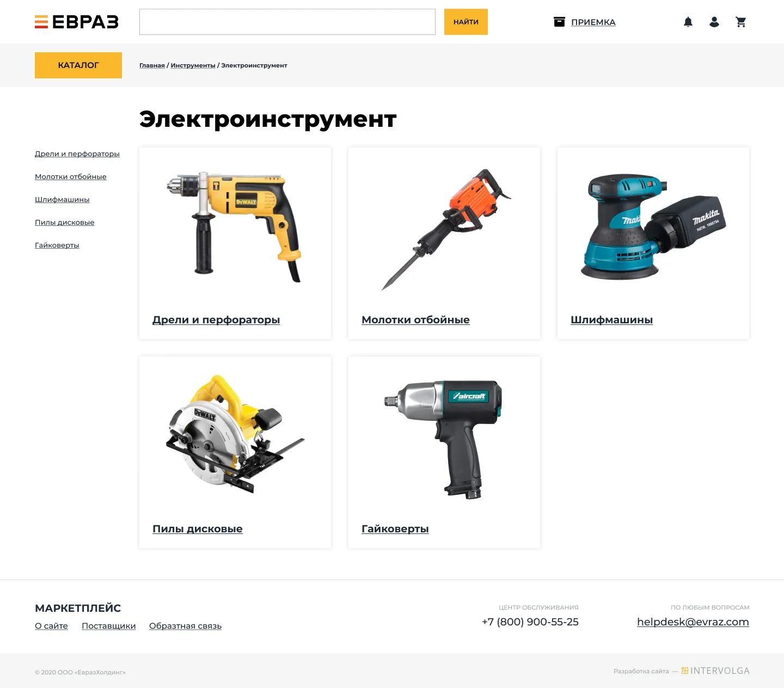Click the box icon beside Приемка
The height and width of the screenshot is (688, 784).
(x=559, y=22)
